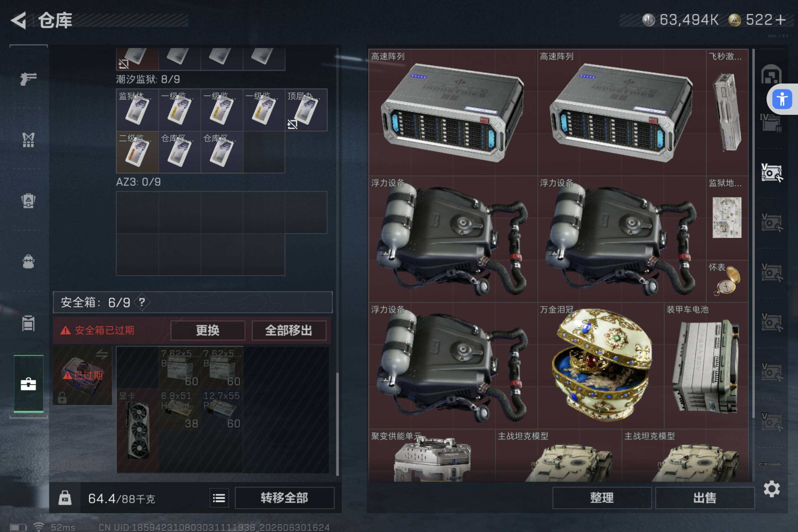Select the armor vest category icon
This screenshot has width=798, height=532.
(x=28, y=139)
